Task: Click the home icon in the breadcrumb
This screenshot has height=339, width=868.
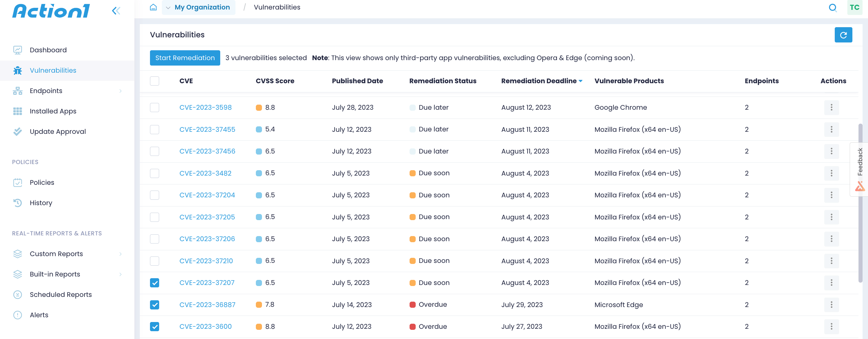Action: click(x=153, y=7)
